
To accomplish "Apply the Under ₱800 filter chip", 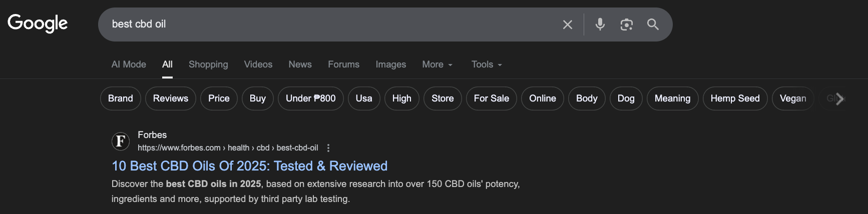I will 311,98.
